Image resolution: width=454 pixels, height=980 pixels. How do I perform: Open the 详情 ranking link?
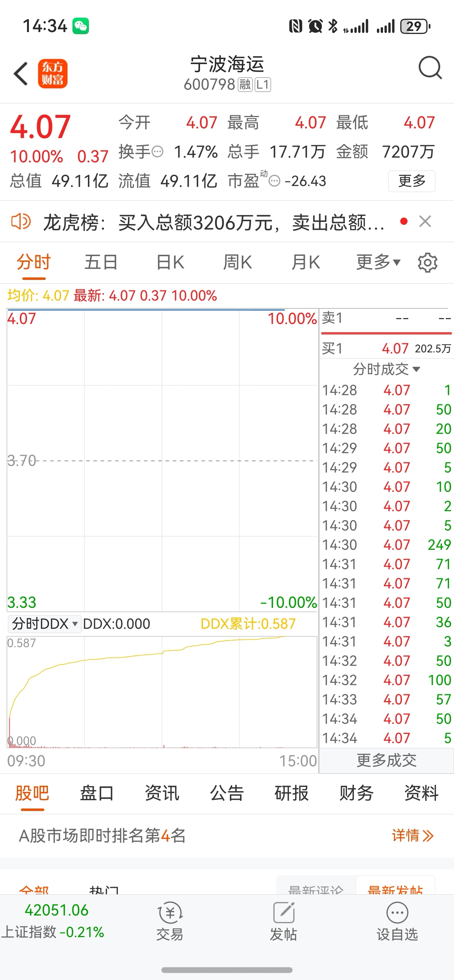413,836
